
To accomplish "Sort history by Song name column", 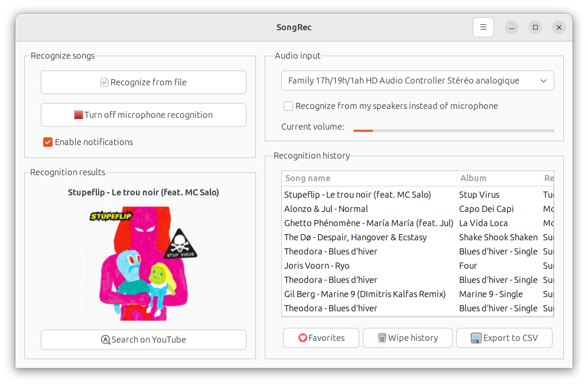I will (x=308, y=178).
